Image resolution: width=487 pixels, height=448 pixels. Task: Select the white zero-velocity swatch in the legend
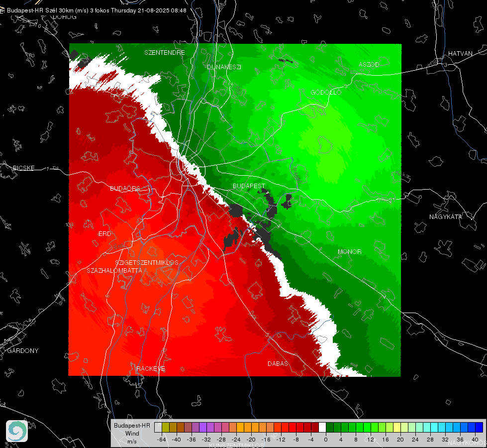[322, 427]
